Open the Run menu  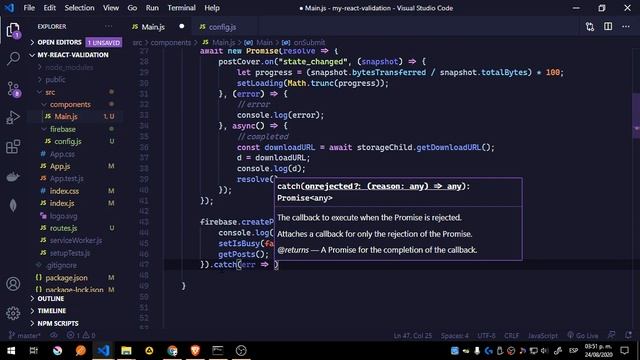coord(152,8)
